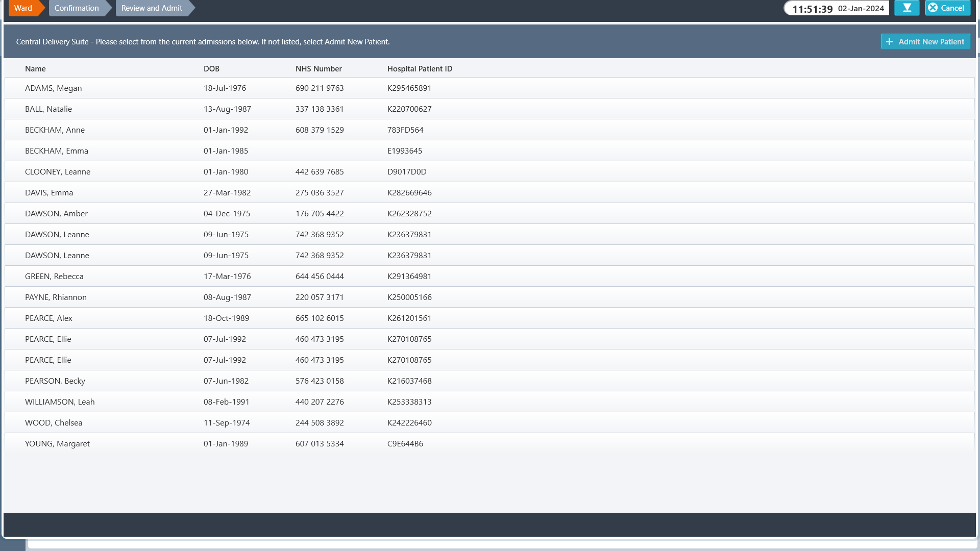980x551 pixels.
Task: Select patient ADAMS, Megan
Action: pyautogui.click(x=489, y=88)
